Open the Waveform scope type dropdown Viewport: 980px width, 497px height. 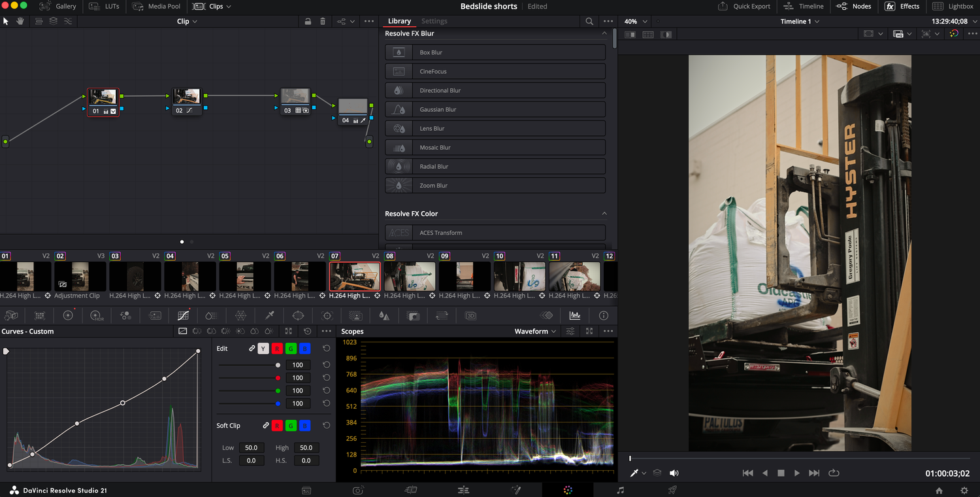pyautogui.click(x=536, y=332)
